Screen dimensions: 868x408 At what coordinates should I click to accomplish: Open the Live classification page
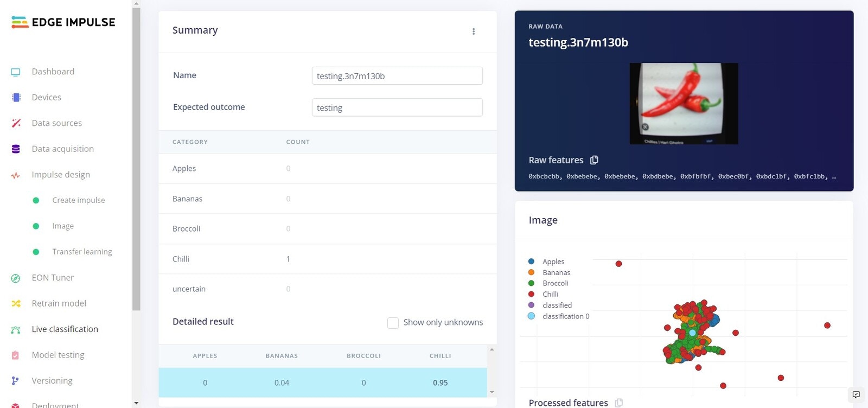65,329
